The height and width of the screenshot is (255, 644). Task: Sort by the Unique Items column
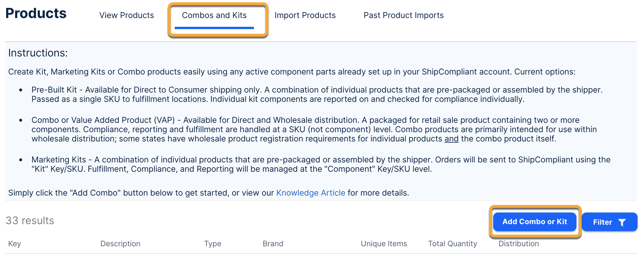[x=384, y=244]
